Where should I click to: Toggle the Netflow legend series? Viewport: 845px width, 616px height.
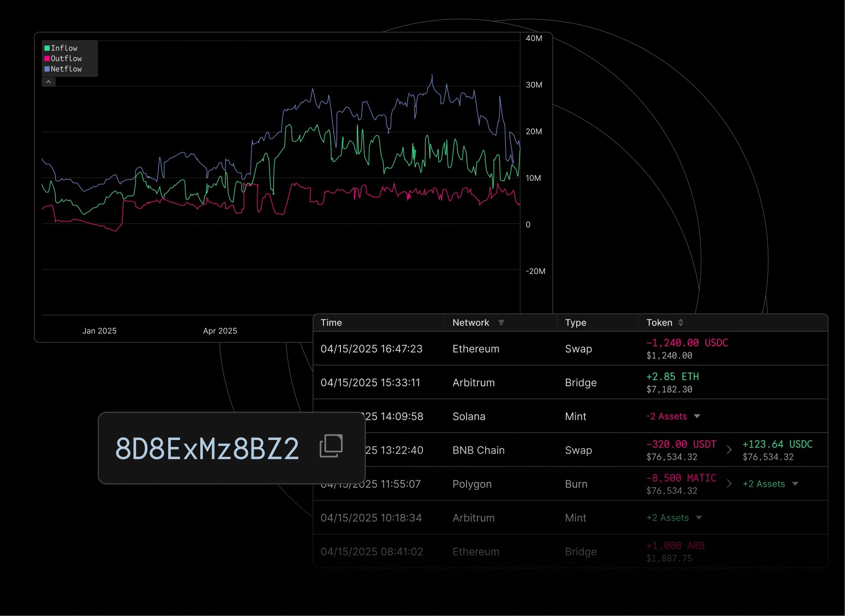63,69
